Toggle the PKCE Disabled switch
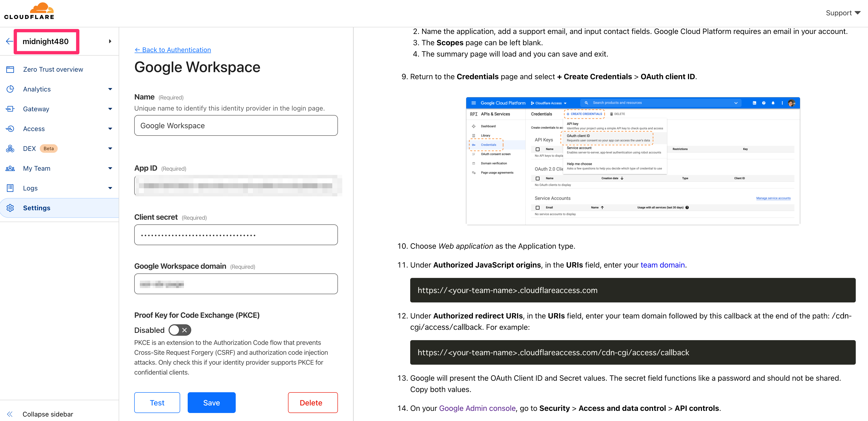Image resolution: width=868 pixels, height=421 pixels. [180, 330]
